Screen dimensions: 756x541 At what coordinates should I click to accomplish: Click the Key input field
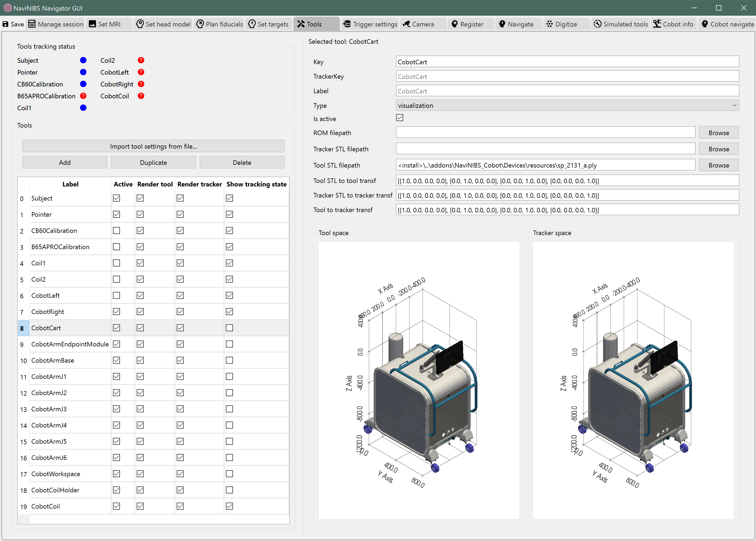(x=567, y=62)
